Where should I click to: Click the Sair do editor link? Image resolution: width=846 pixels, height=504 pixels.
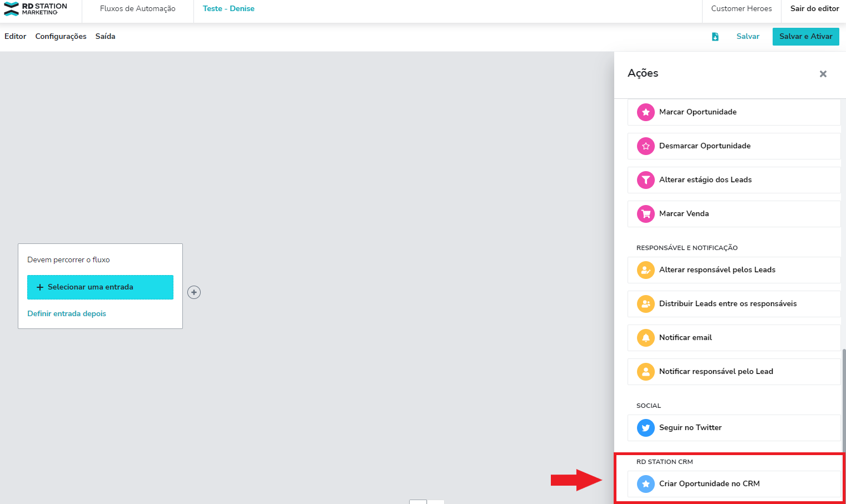[814, 9]
